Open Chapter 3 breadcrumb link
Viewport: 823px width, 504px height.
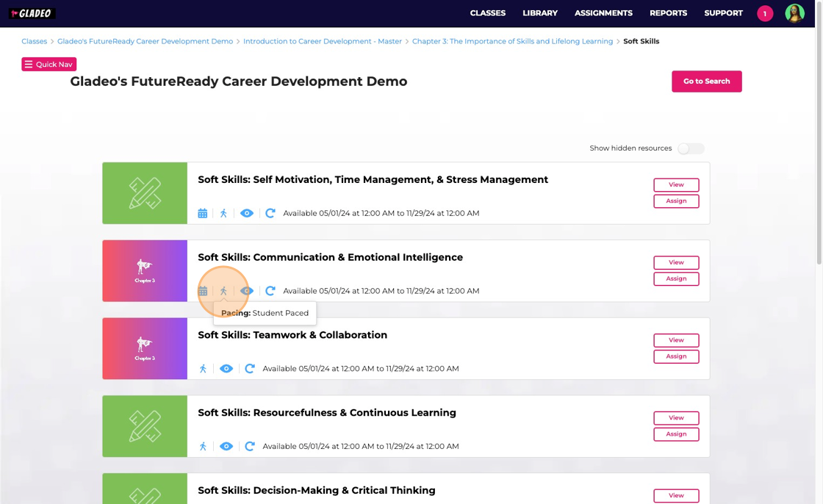512,41
